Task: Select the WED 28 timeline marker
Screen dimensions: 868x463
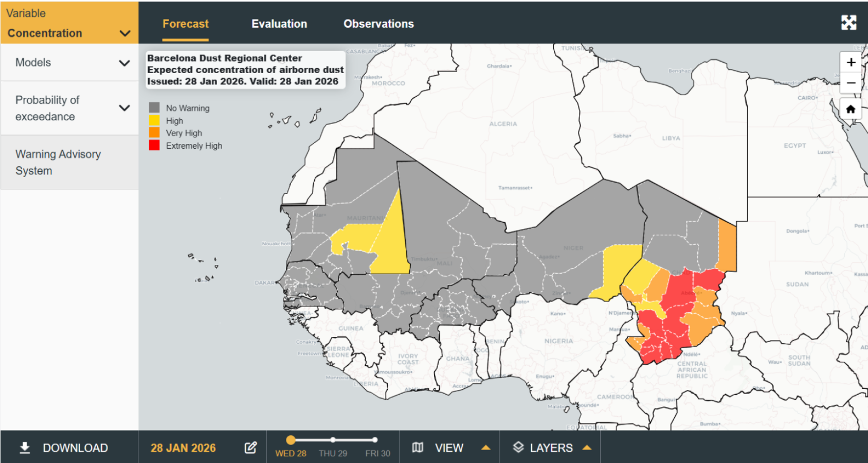Action: click(291, 440)
